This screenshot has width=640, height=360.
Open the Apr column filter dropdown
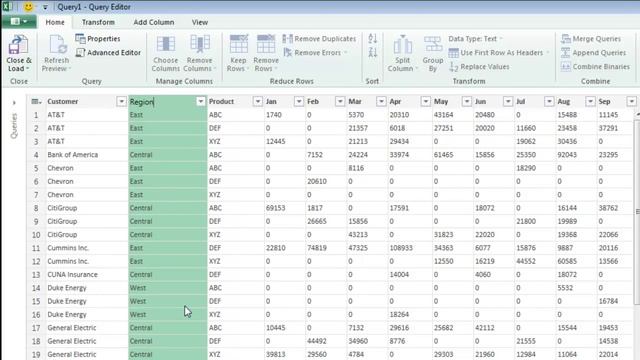(425, 101)
